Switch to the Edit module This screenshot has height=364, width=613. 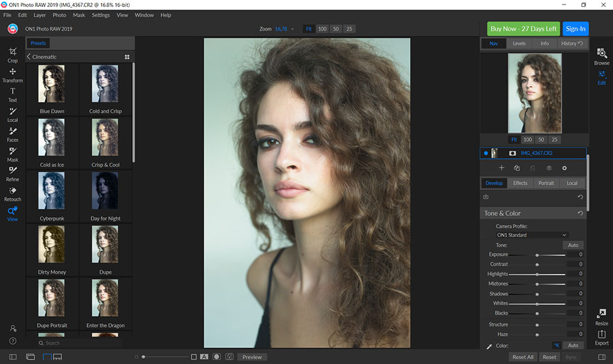point(602,78)
